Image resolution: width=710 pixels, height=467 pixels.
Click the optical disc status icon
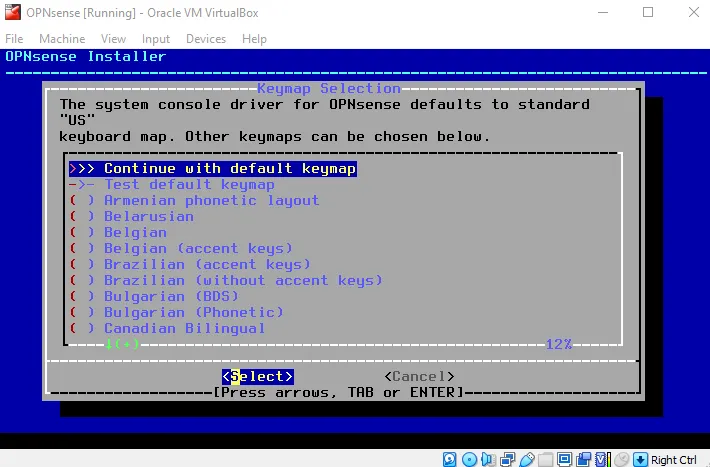pos(469,460)
